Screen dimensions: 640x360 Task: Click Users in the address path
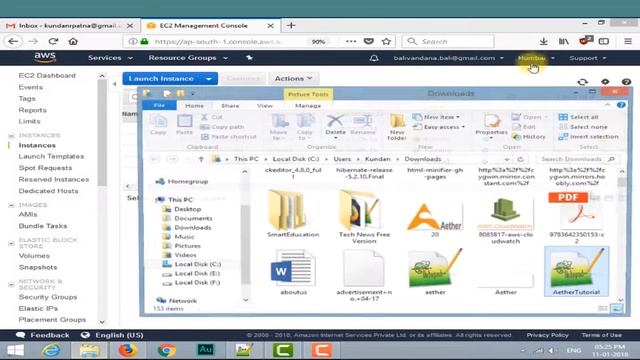pyautogui.click(x=342, y=159)
